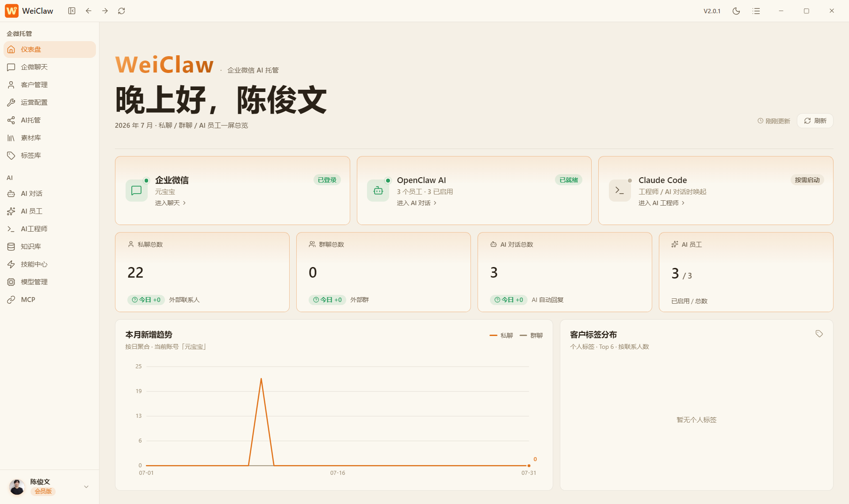Viewport: 849px width, 504px height.
Task: Click the 企业微信 chat bubble icon
Action: pos(137,191)
